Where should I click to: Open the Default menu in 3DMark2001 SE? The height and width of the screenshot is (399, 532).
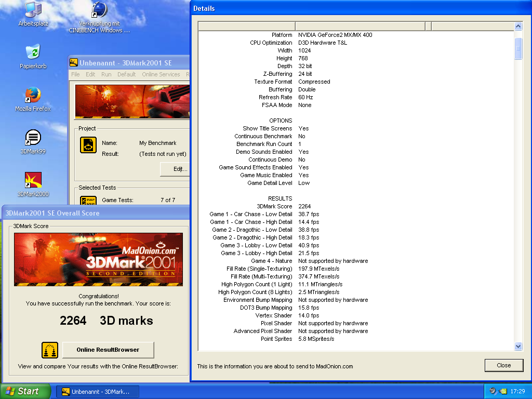[x=127, y=74]
